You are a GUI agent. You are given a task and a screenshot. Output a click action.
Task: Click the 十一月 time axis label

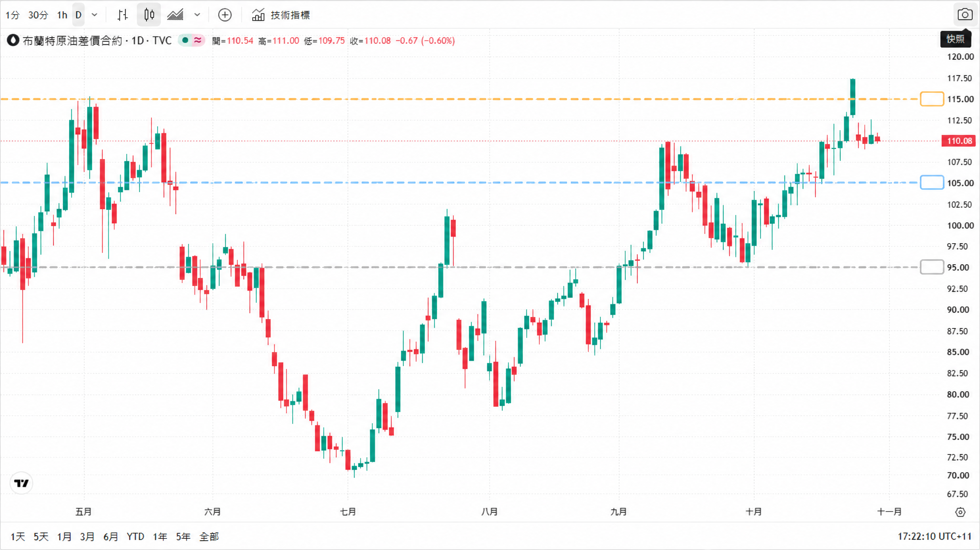point(889,512)
